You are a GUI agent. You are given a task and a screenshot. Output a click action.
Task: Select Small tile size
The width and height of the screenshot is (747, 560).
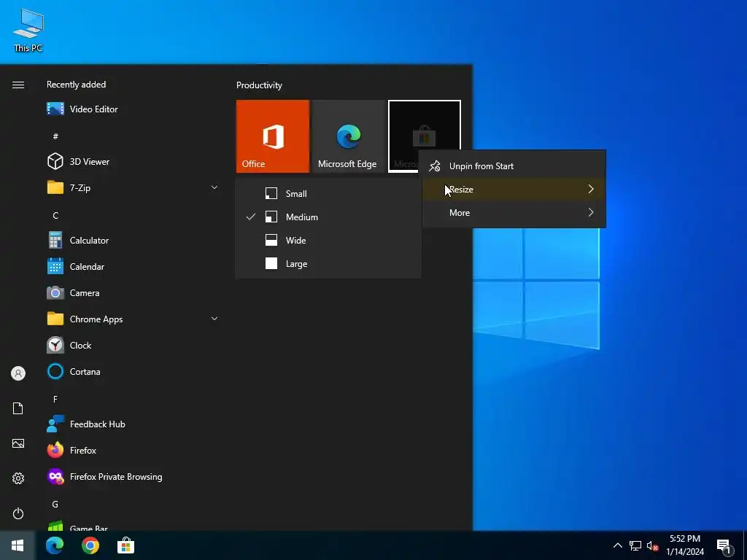tap(328, 193)
